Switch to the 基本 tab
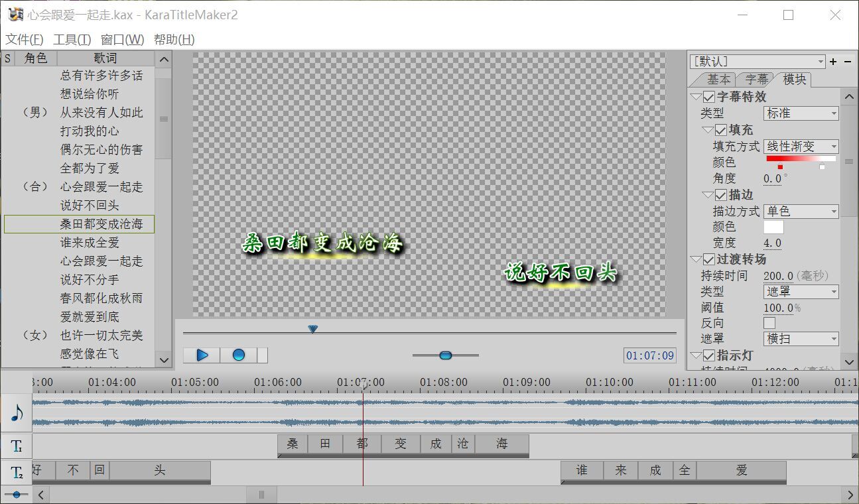Screen dimensions: 859x504 pos(718,79)
